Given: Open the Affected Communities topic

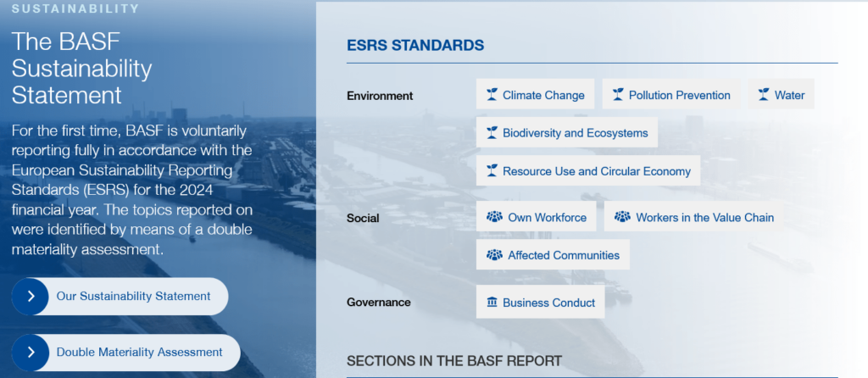Looking at the screenshot, I should point(553,254).
